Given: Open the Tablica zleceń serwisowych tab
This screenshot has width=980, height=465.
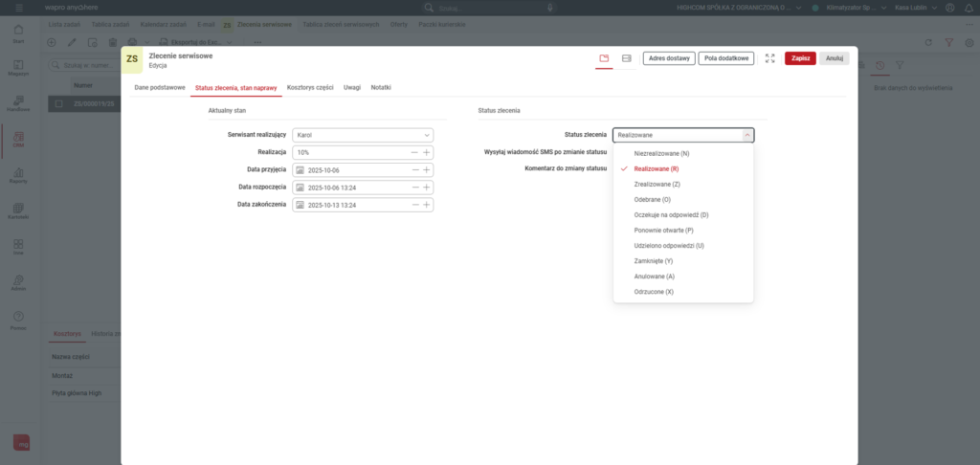Looking at the screenshot, I should click(341, 24).
